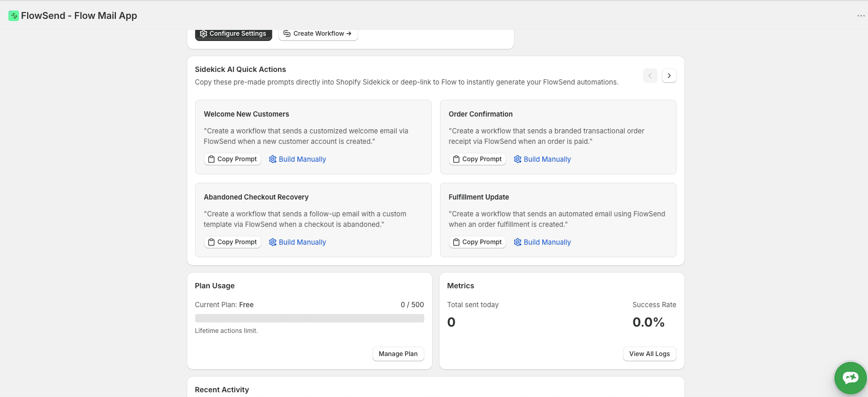The image size is (868, 397).
Task: Click the FlowSend - Flow Mail App title
Action: coord(79,16)
